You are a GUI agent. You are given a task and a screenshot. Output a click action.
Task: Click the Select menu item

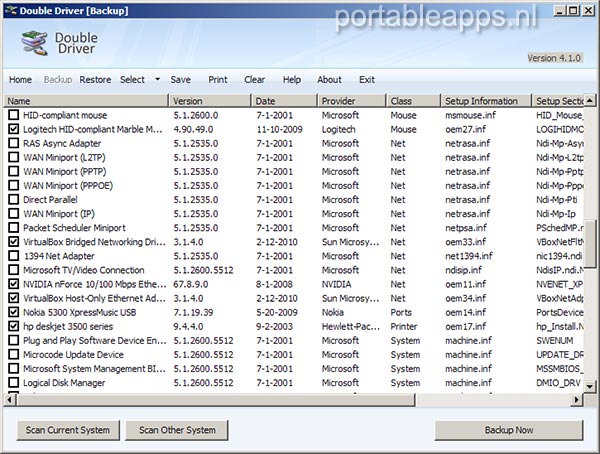pos(132,80)
